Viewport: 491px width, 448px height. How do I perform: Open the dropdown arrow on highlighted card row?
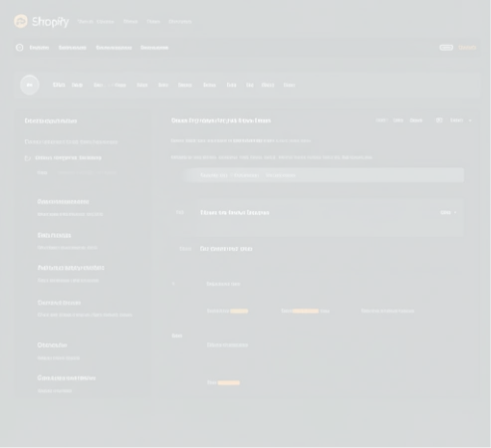point(455,212)
